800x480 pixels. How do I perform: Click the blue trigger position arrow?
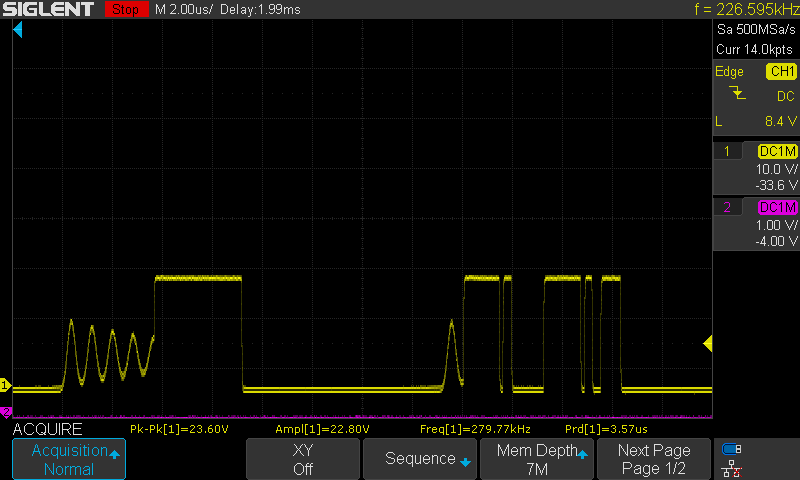(x=18, y=30)
